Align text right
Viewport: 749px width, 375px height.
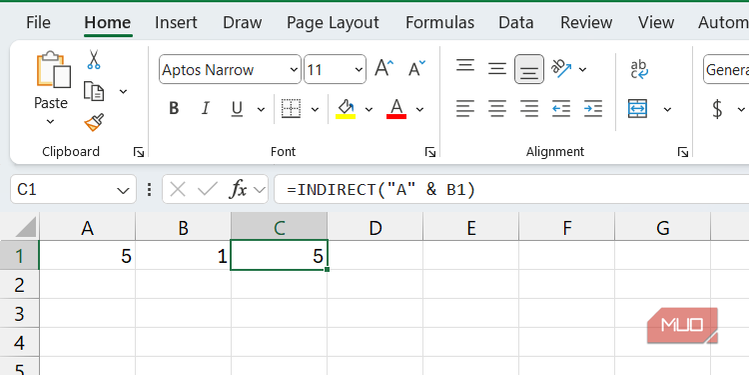point(529,109)
